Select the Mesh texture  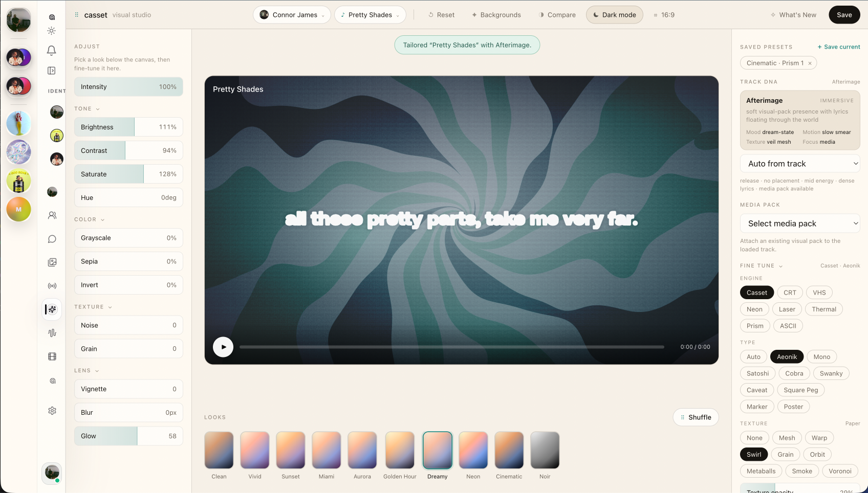787,438
